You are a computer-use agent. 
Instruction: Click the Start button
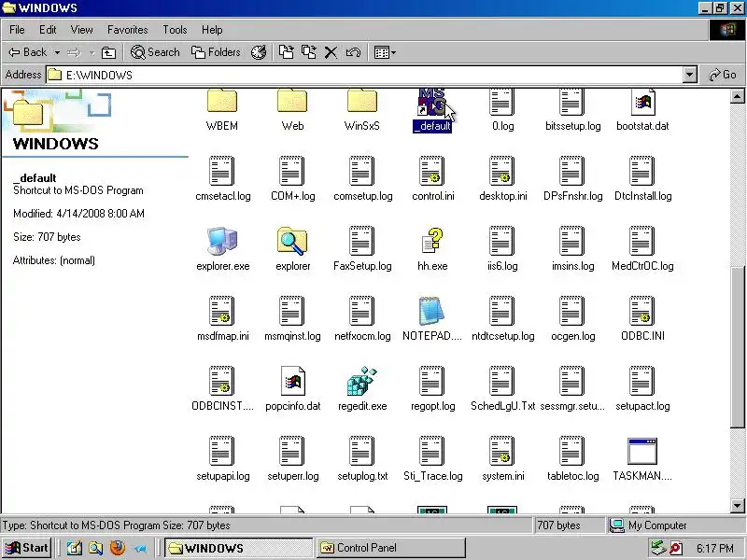pos(27,548)
